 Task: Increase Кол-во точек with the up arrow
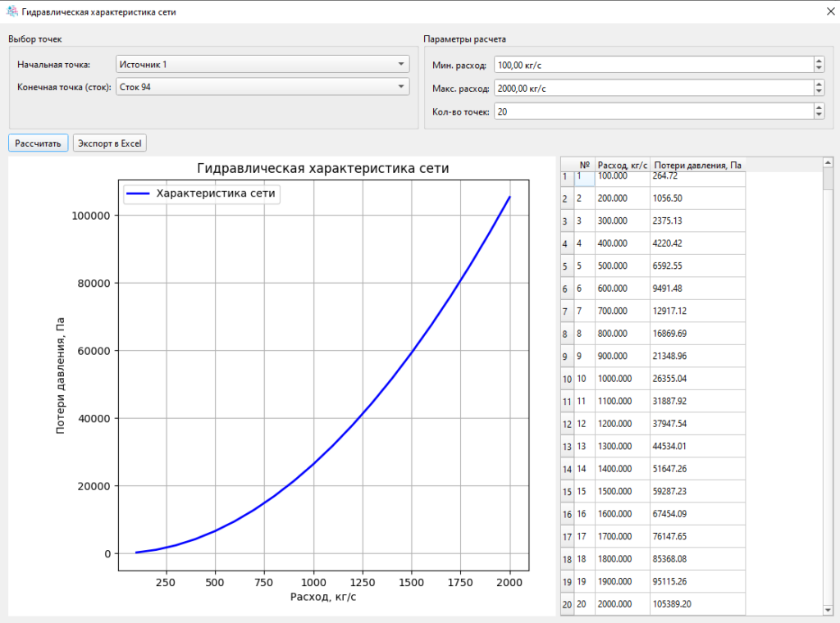(819, 107)
